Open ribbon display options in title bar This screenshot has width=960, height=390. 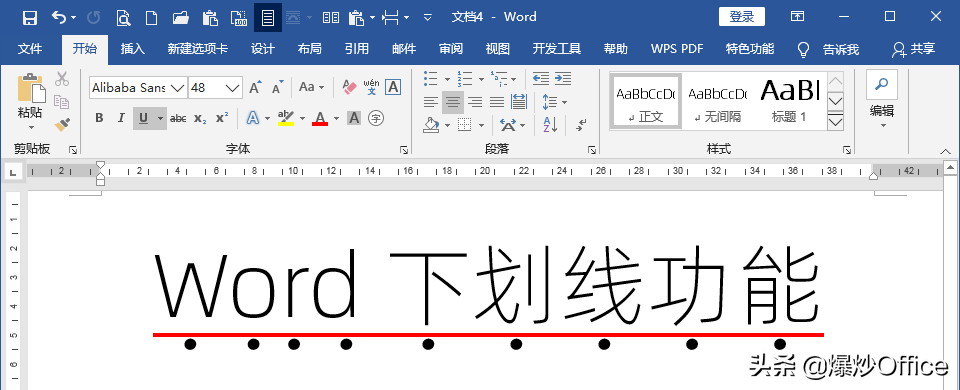click(x=797, y=17)
